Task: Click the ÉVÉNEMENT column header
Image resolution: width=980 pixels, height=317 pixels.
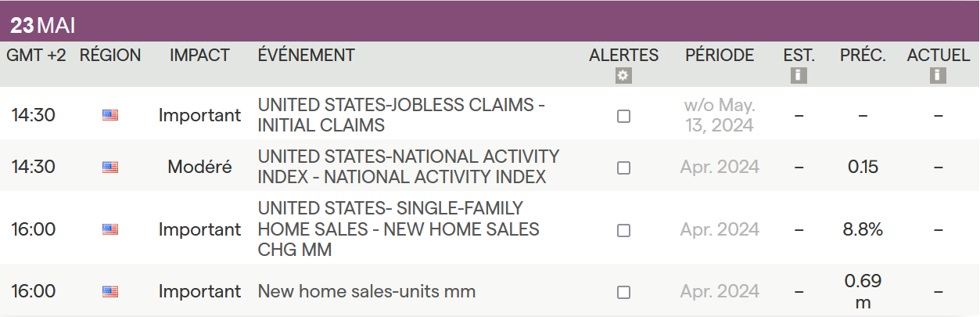Action: pyautogui.click(x=306, y=55)
